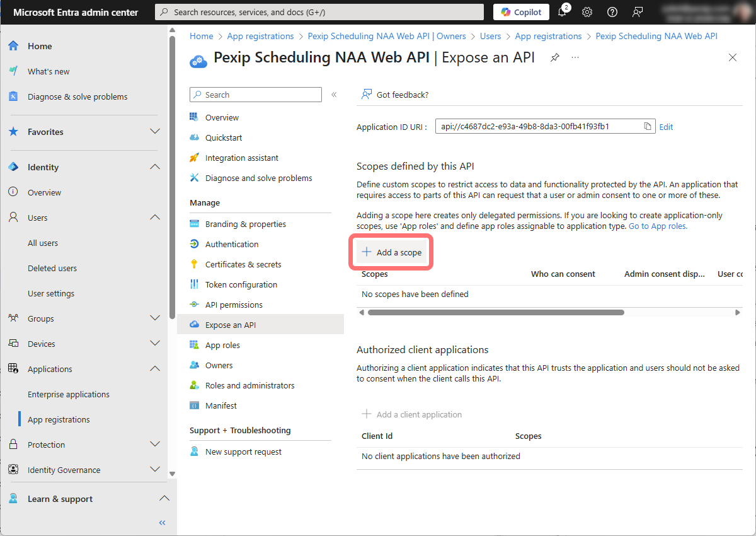Collapse the resource menu with double chevron
This screenshot has height=536, width=756.
[335, 95]
